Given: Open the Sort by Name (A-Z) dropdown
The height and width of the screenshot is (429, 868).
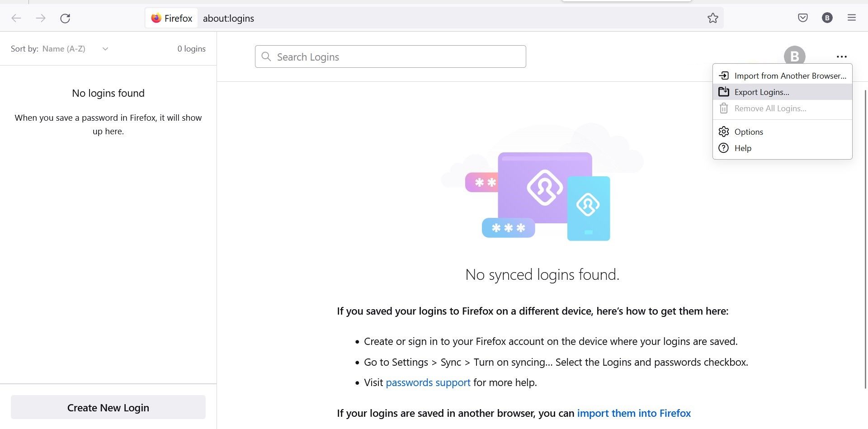Looking at the screenshot, I should (x=74, y=48).
